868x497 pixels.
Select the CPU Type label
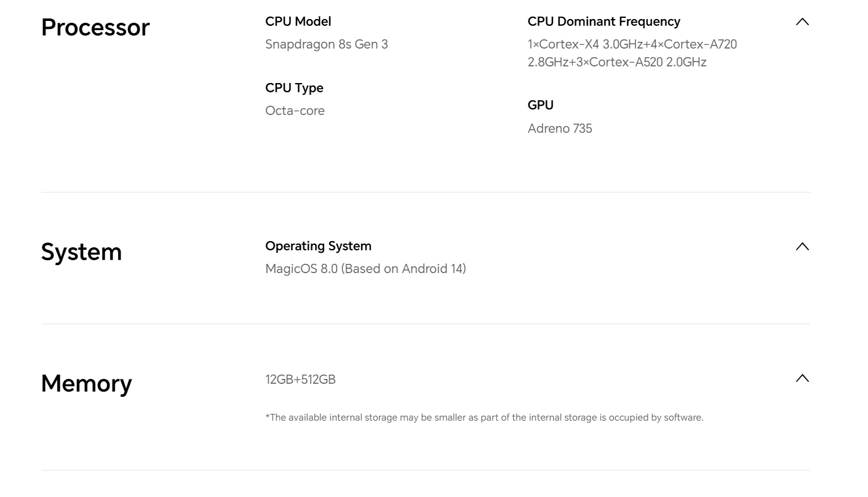[x=294, y=88]
